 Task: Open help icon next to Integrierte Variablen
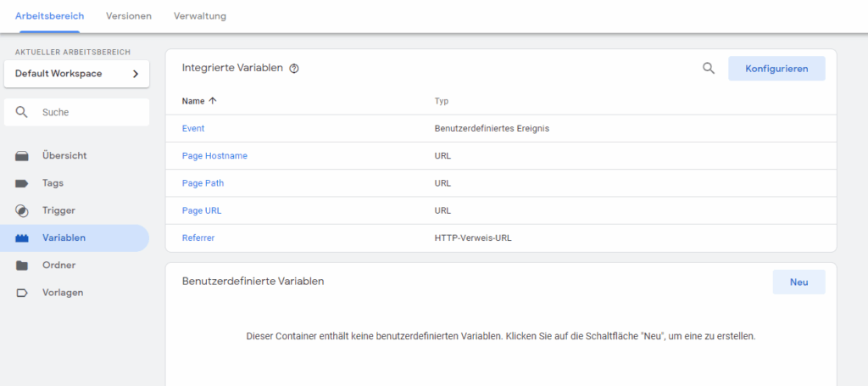(294, 69)
